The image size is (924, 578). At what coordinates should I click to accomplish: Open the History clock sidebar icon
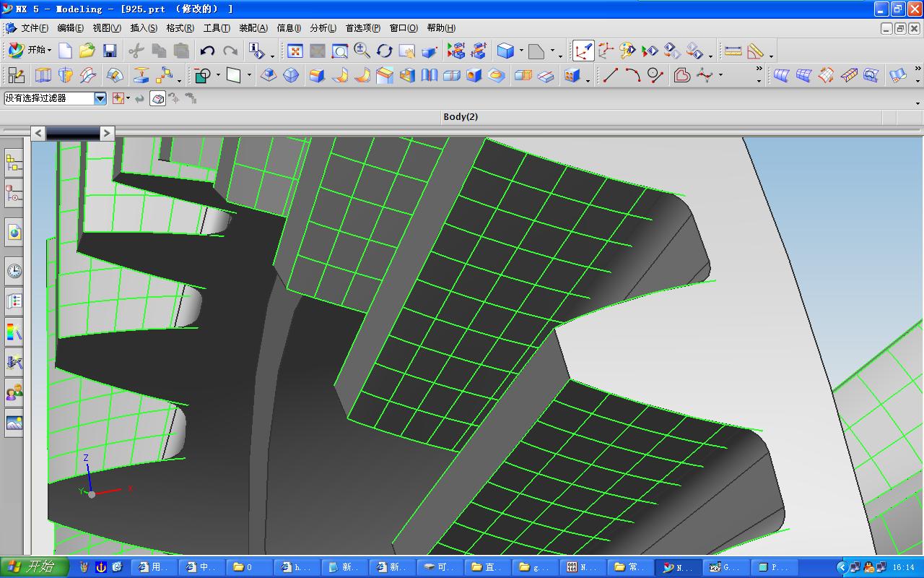(14, 271)
